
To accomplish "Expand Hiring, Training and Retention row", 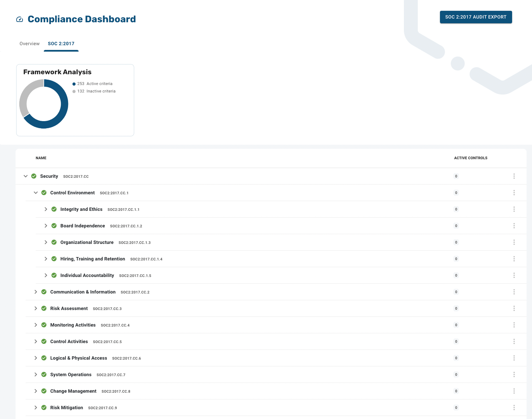I will (46, 259).
